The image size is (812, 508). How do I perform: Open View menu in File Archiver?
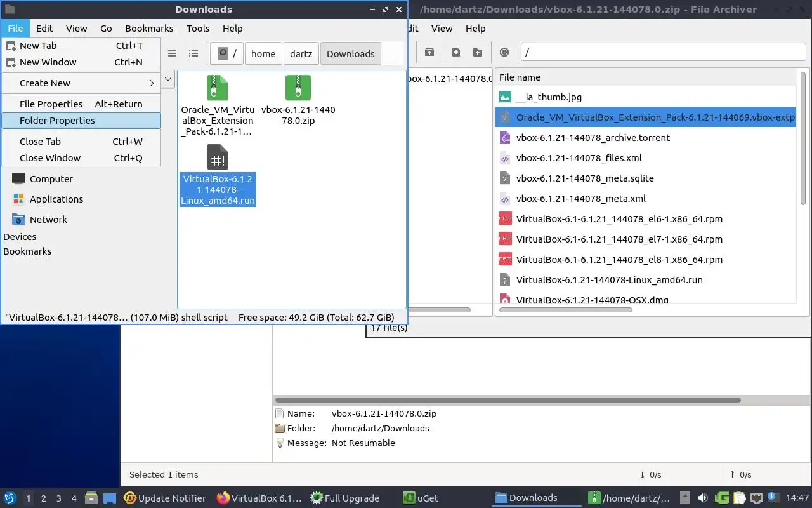coord(442,29)
